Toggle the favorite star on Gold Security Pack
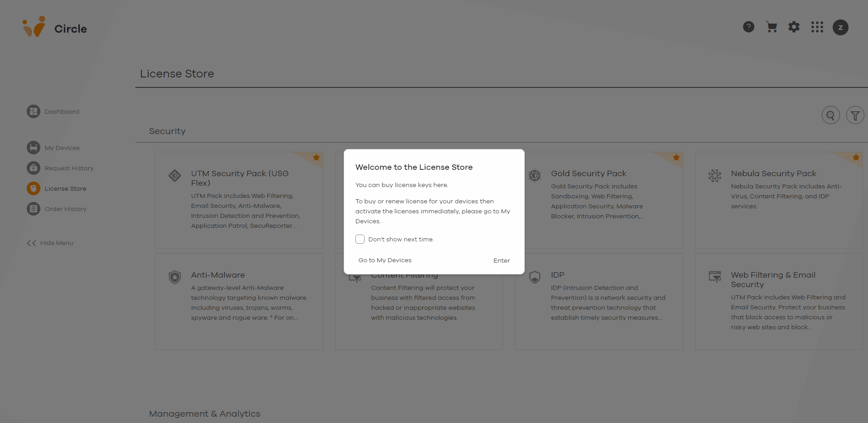Image resolution: width=868 pixels, height=423 pixels. 676,158
